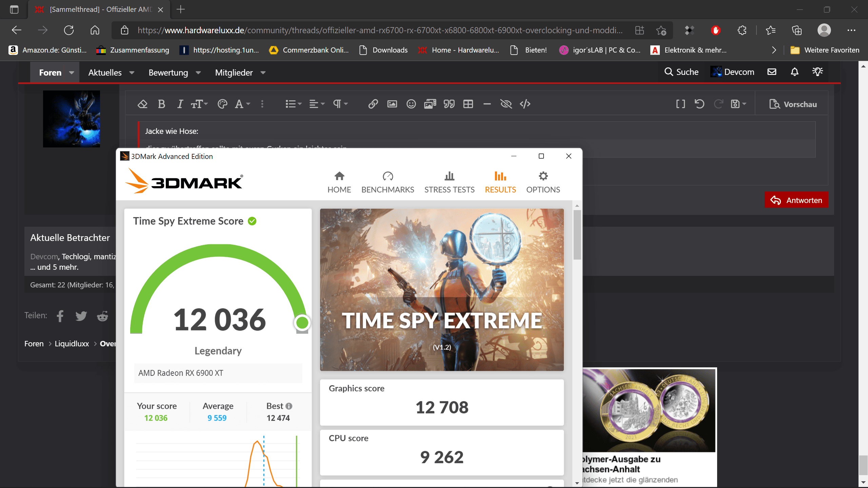
Task: Click the user avatar image in the post
Action: [x=72, y=119]
